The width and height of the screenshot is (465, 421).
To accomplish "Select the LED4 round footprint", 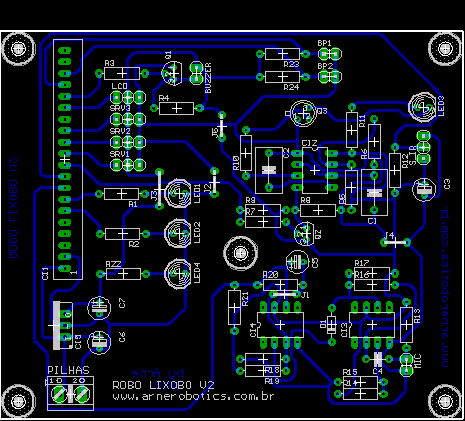I will 178,274.
